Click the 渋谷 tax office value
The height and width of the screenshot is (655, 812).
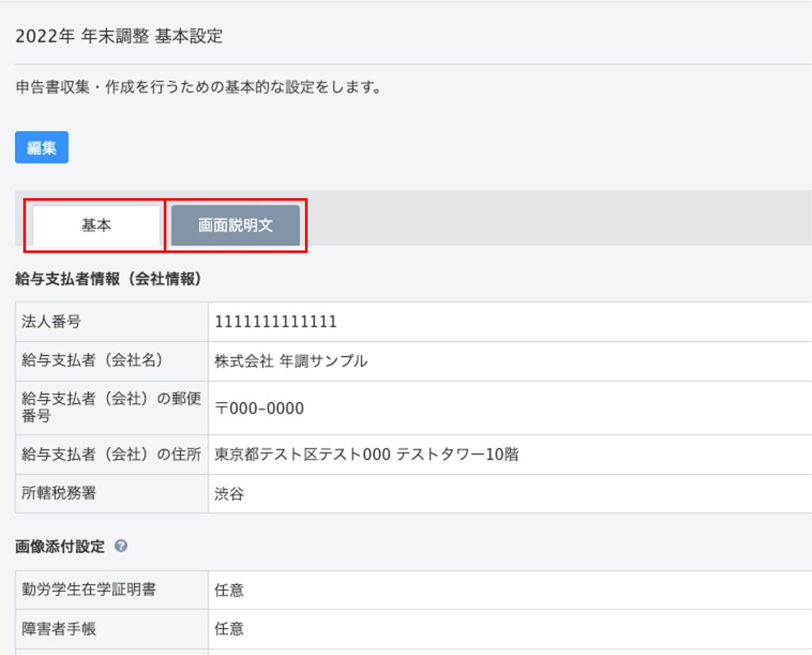[x=229, y=494]
